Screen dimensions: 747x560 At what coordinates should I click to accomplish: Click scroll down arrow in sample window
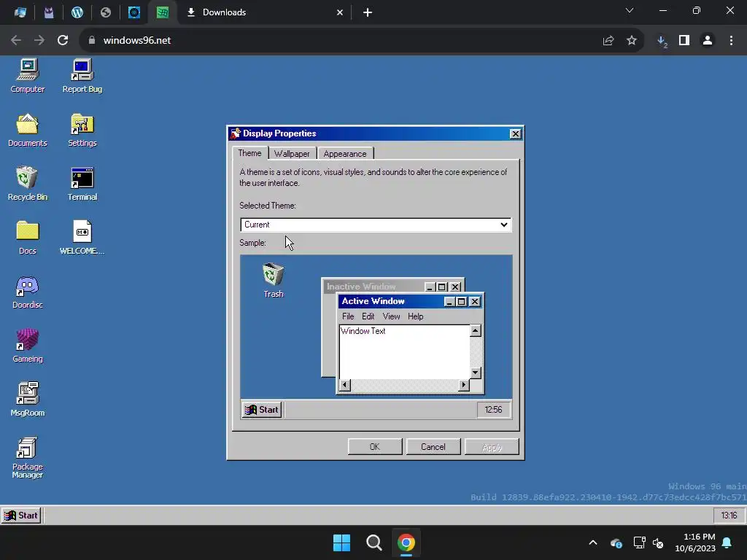[476, 373]
